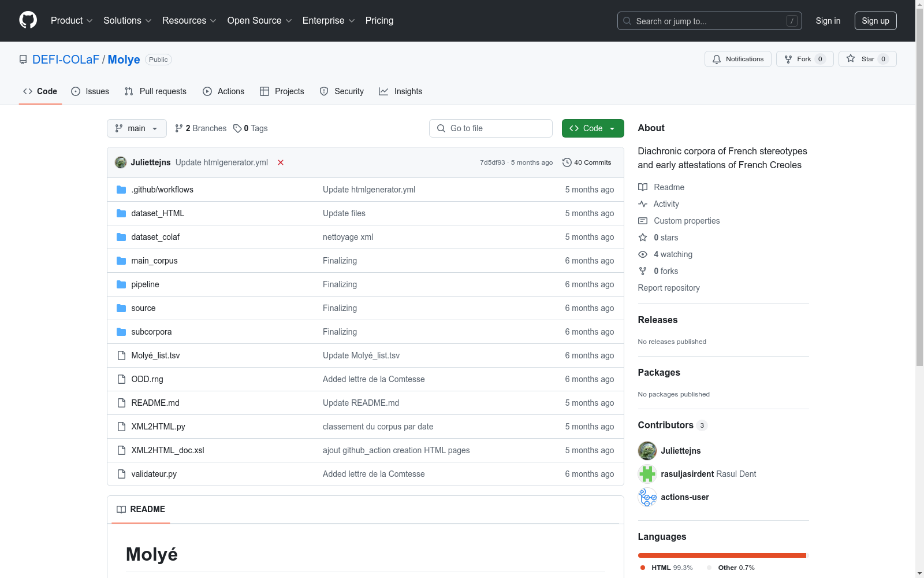Open commit hash 7d5df93
Viewport: 924px width, 578px height.
492,162
